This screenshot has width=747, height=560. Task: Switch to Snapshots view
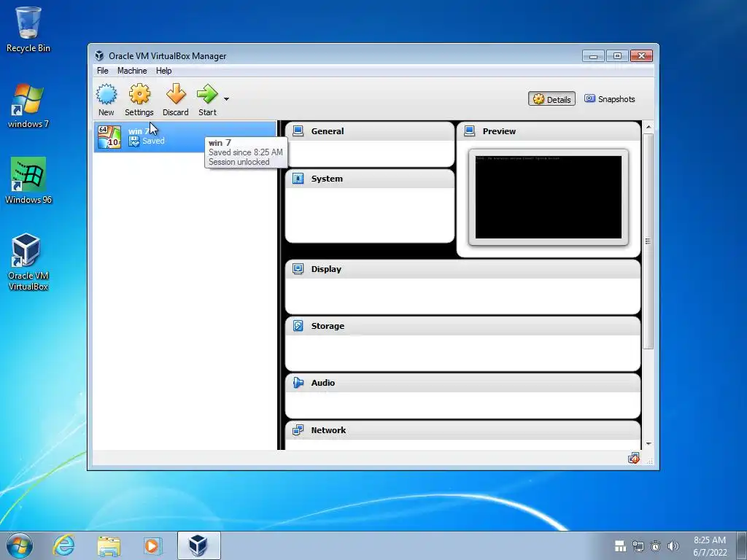610,99
